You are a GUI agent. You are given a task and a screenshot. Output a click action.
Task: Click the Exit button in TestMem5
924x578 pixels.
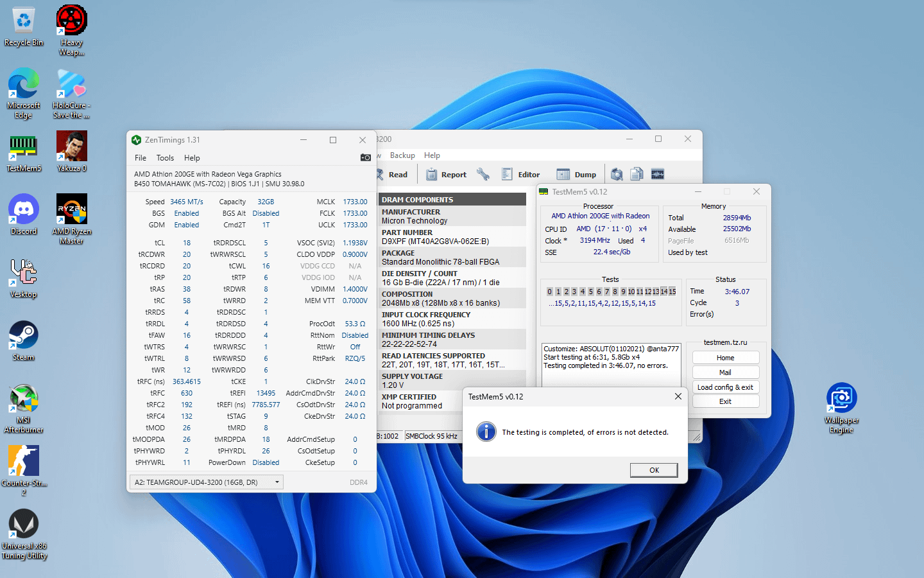(726, 401)
